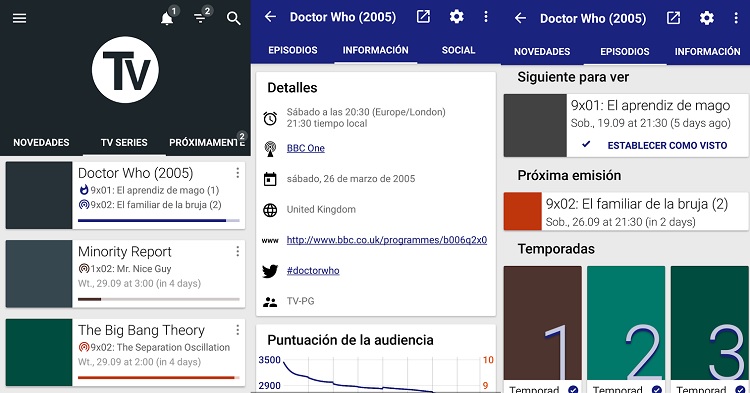Tap the broadcast tower network icon
The image size is (750, 393).
pyautogui.click(x=270, y=149)
